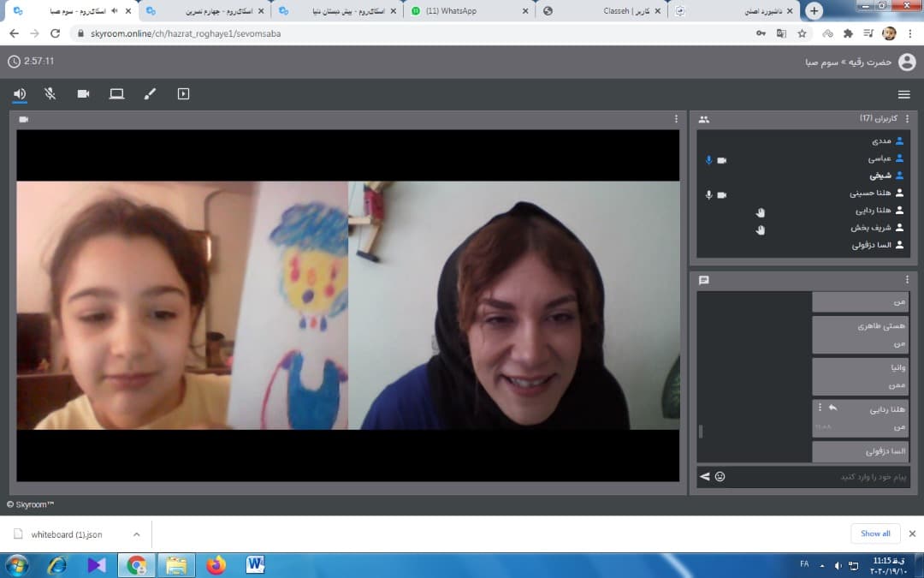924x578 pixels.
Task: Open the hamburger menu in Skyroom
Action: pyautogui.click(x=903, y=94)
